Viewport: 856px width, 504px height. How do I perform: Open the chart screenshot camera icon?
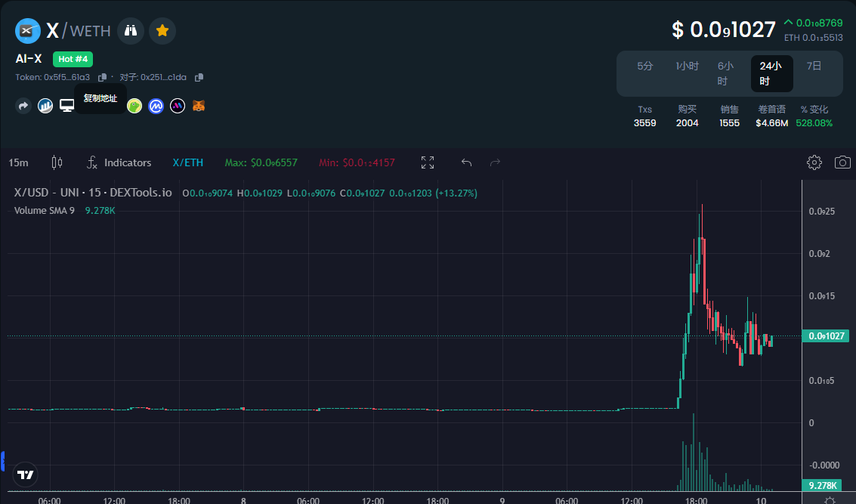pyautogui.click(x=841, y=162)
